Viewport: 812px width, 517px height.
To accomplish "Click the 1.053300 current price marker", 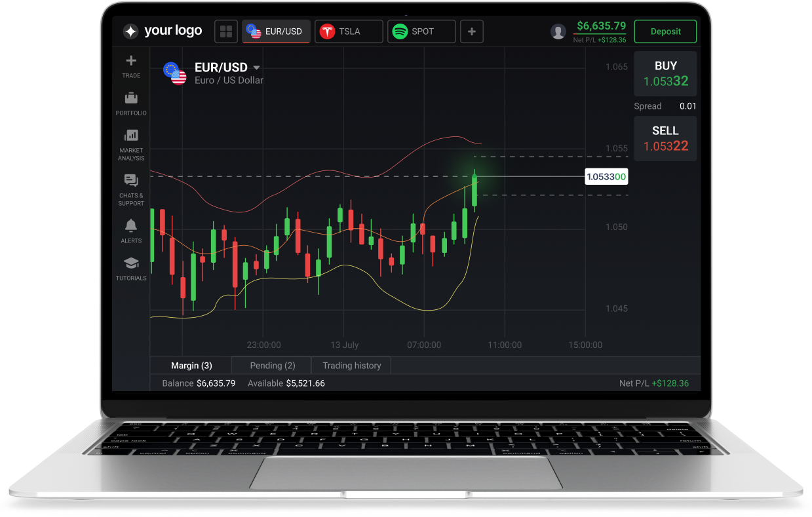I will (606, 177).
